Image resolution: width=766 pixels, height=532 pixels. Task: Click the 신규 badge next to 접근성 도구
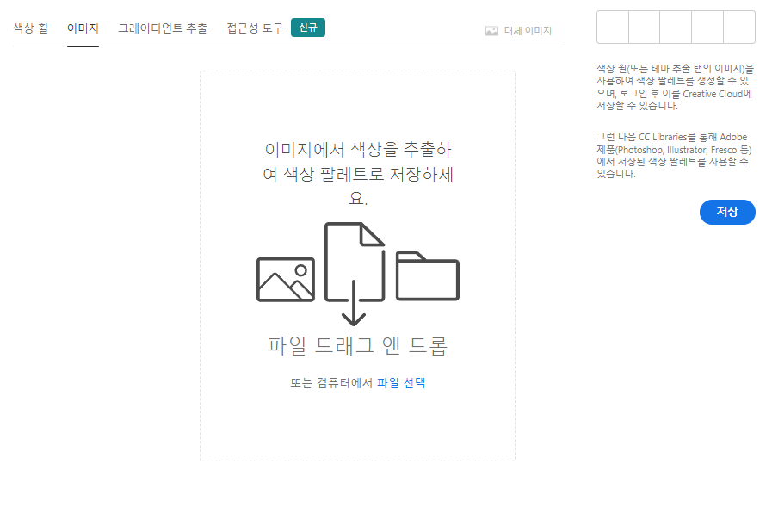tap(307, 27)
